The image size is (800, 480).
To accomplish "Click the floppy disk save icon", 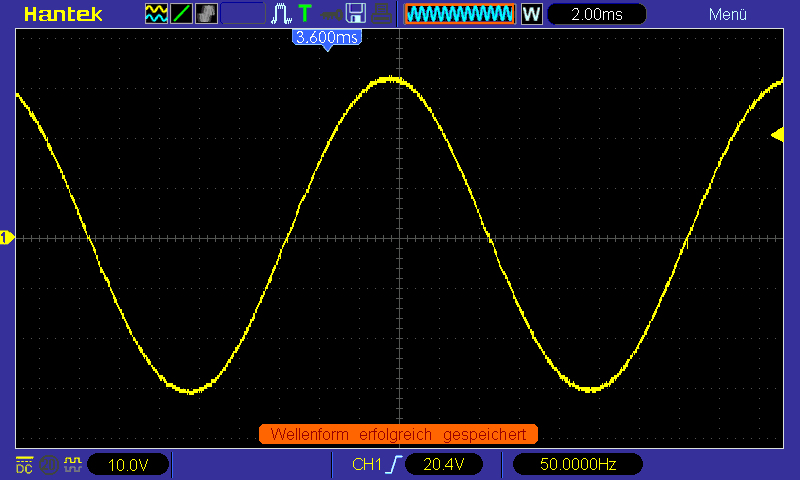I will 355,14.
